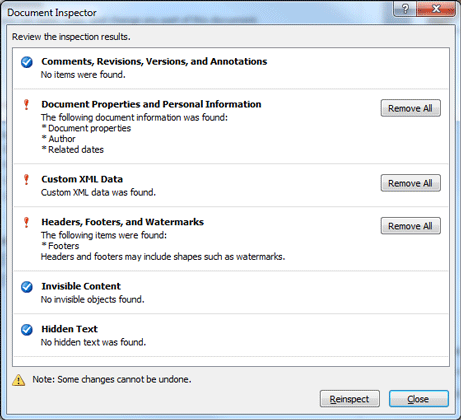The width and height of the screenshot is (461, 420).
Task: Click the blue checkmark icon beside Hidden Text
Action: click(27, 329)
